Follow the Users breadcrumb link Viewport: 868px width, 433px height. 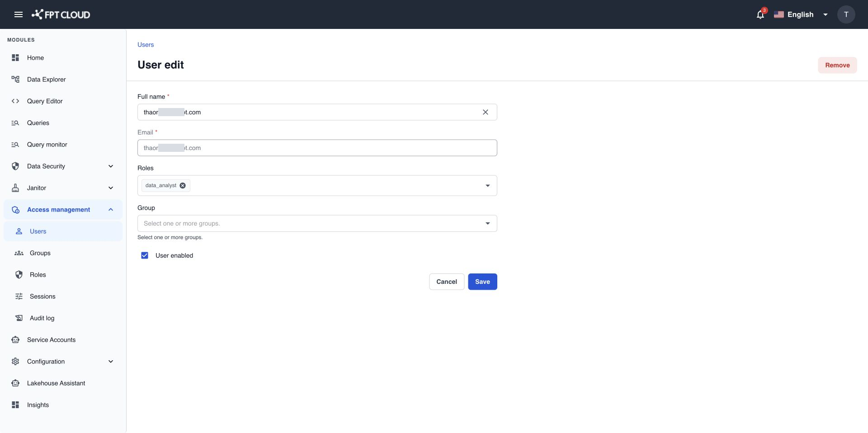146,45
